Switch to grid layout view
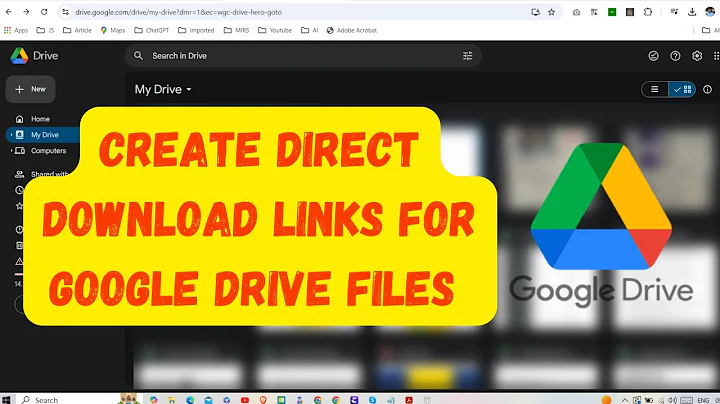The image size is (720, 404). tap(682, 90)
